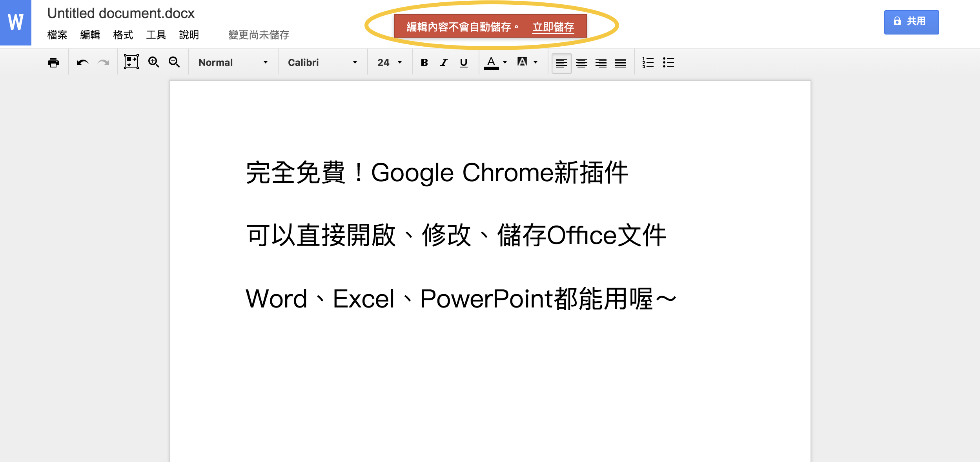The height and width of the screenshot is (462, 980).
Task: Insert a numbered list
Action: (648, 62)
